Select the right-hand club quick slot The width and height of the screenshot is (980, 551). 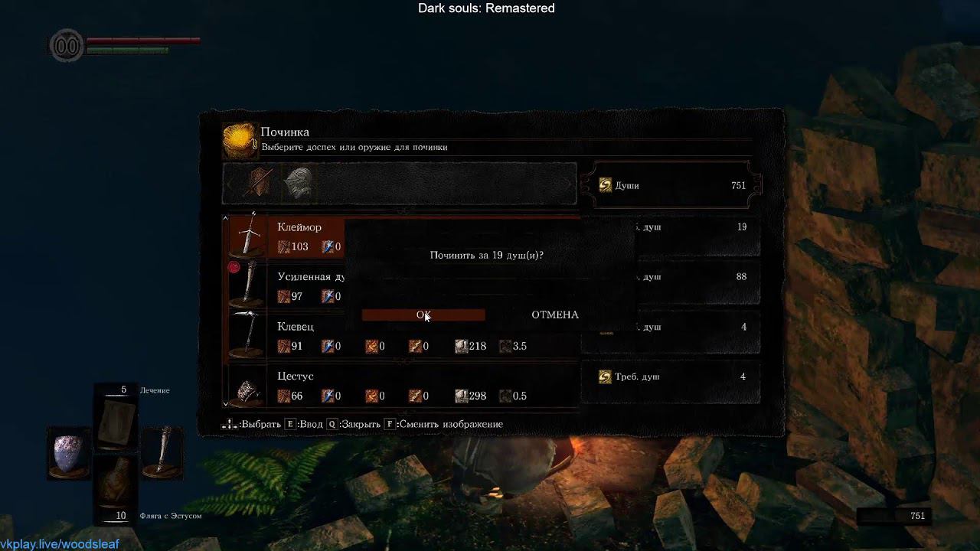162,452
